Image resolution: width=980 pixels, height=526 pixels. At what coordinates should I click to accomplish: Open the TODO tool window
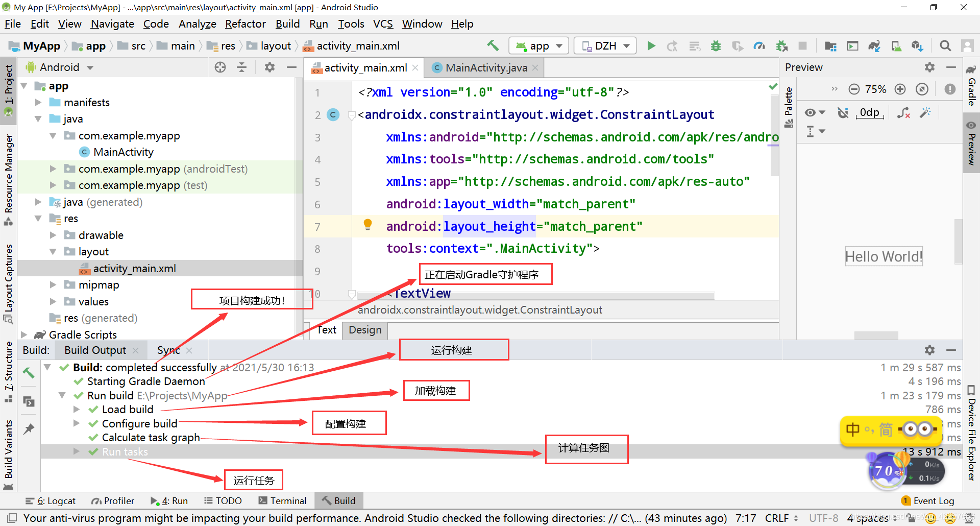click(223, 501)
